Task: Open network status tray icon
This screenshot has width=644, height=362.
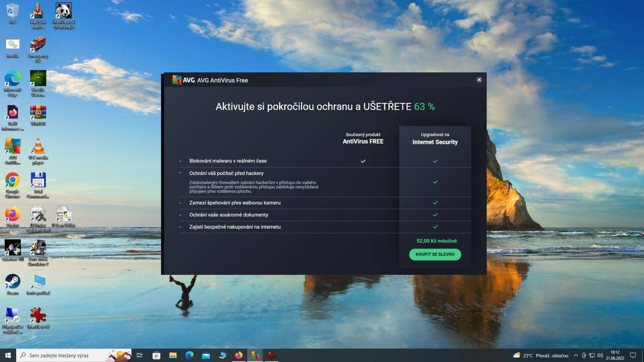Action: pos(592,356)
